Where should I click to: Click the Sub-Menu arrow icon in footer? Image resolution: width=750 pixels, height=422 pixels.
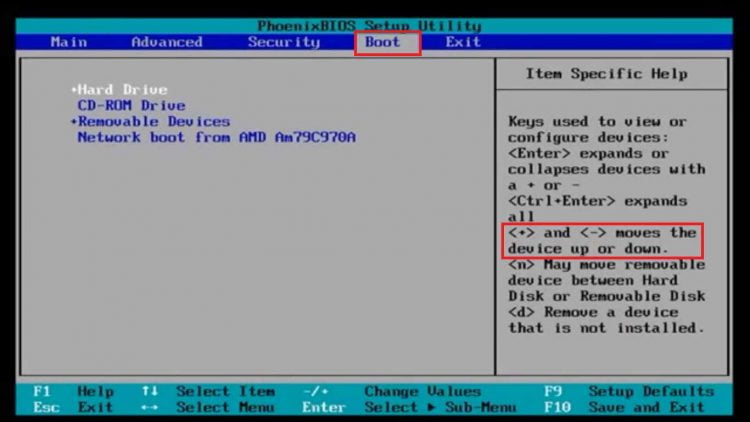(432, 408)
